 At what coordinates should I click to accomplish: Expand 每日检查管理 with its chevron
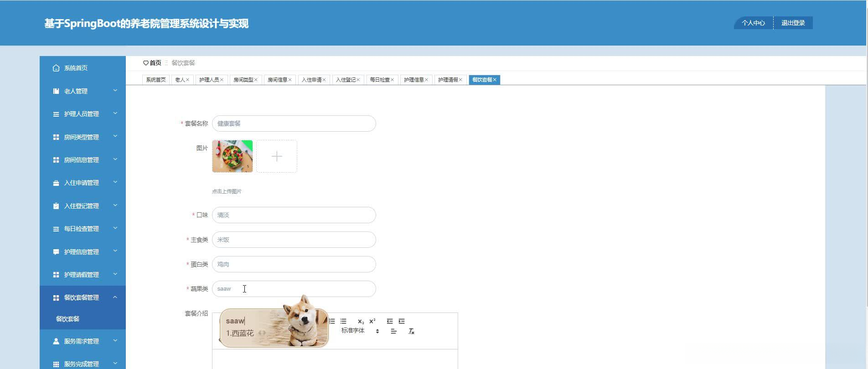[x=115, y=228]
